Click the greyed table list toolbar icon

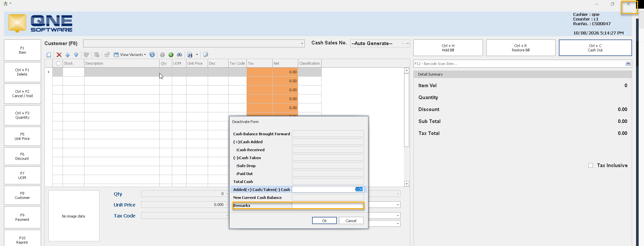(x=97, y=55)
